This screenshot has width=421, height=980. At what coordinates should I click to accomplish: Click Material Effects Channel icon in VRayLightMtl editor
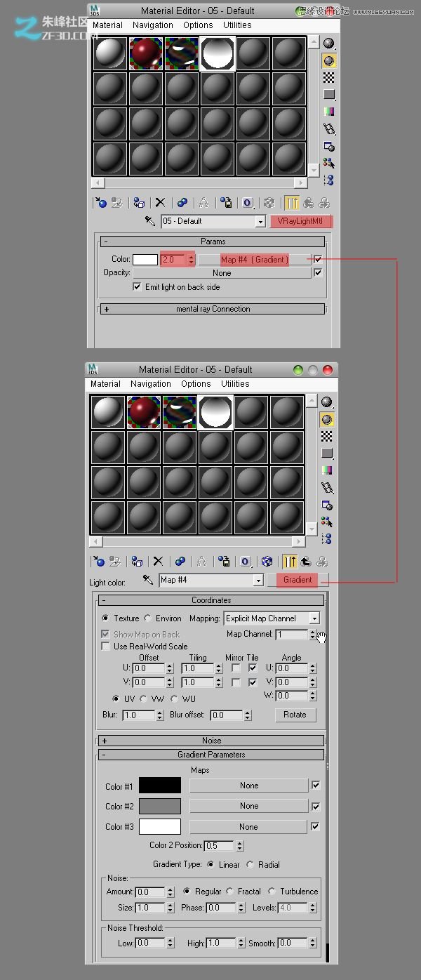point(248,203)
